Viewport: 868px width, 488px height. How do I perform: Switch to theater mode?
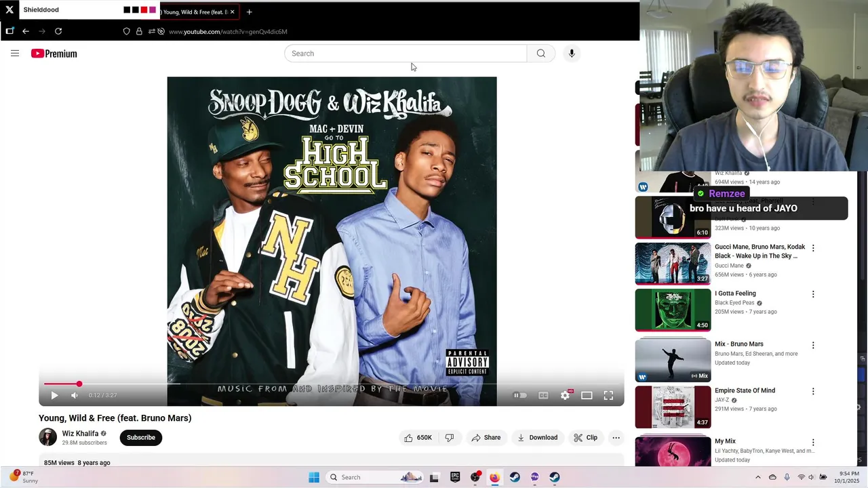587,395
